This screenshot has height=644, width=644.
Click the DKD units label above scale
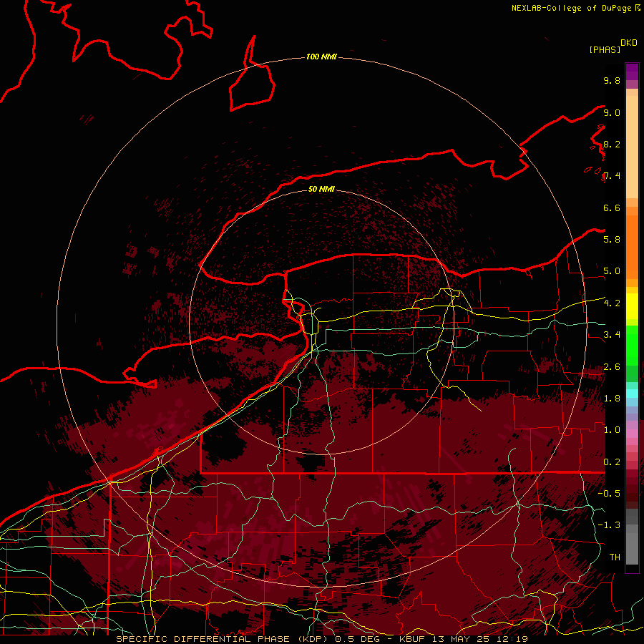click(629, 43)
